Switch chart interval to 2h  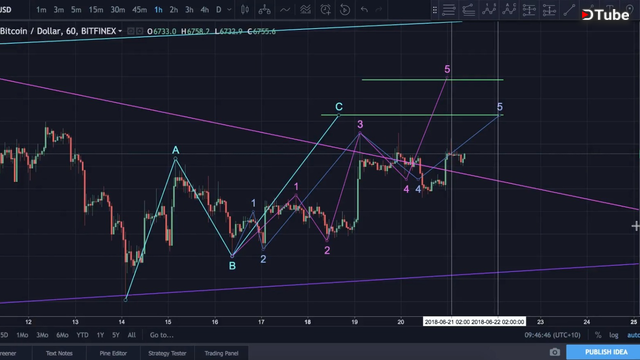[173, 9]
